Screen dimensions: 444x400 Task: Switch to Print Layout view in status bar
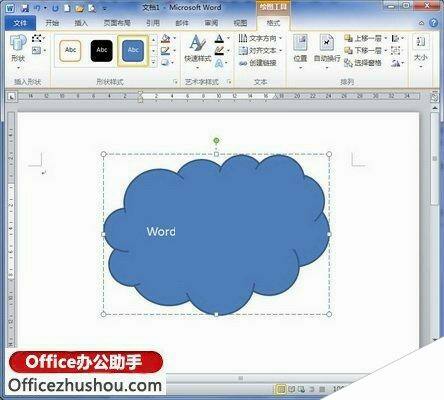point(281,389)
